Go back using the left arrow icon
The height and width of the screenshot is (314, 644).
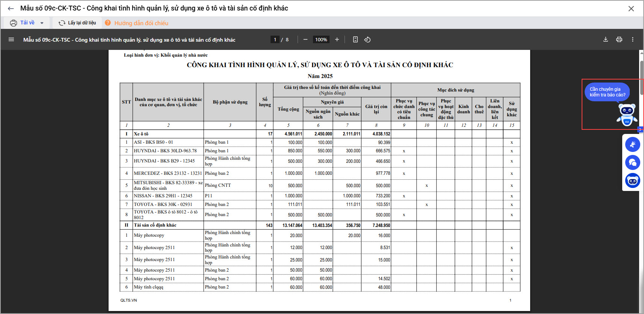coord(11,8)
